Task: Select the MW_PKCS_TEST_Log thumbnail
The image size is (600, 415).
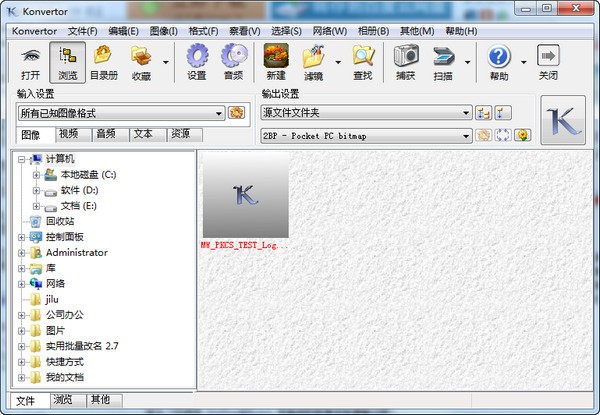Action: coord(245,200)
